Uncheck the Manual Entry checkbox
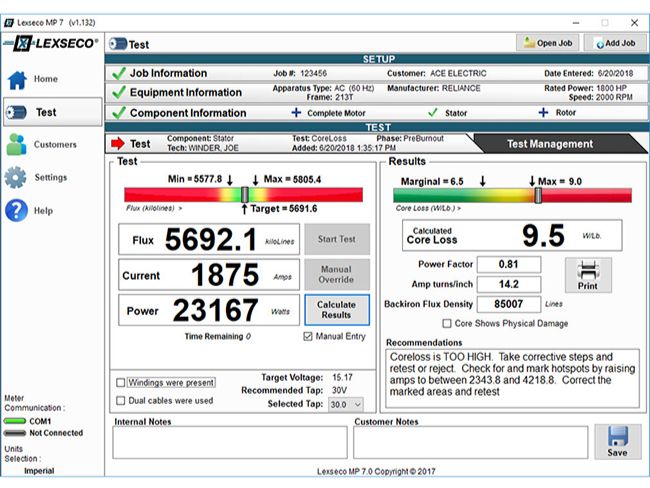Image resolution: width=650 pixels, height=488 pixels. 308,337
